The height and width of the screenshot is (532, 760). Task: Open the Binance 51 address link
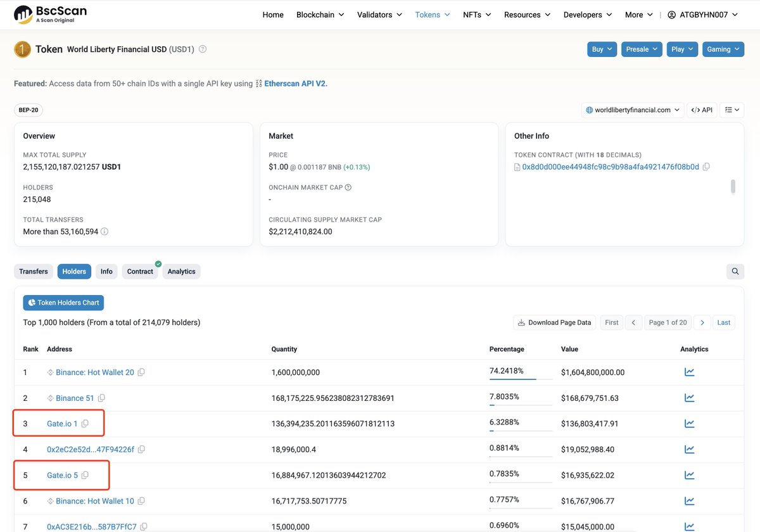(75, 398)
